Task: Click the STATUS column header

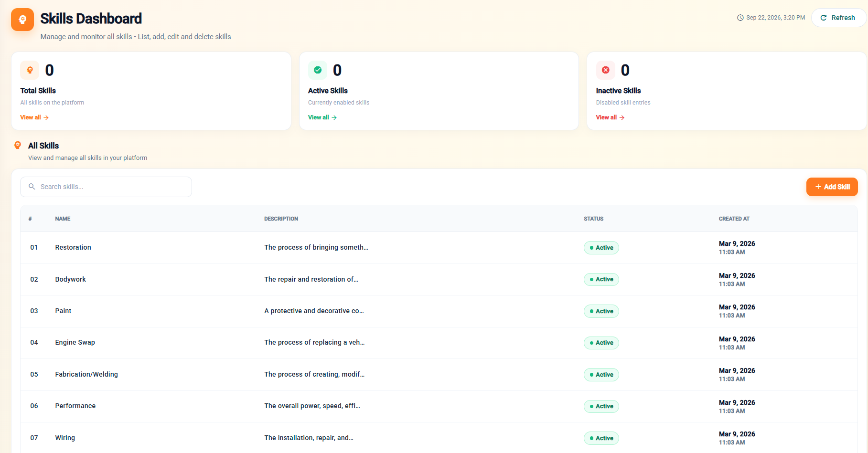Action: tap(593, 219)
